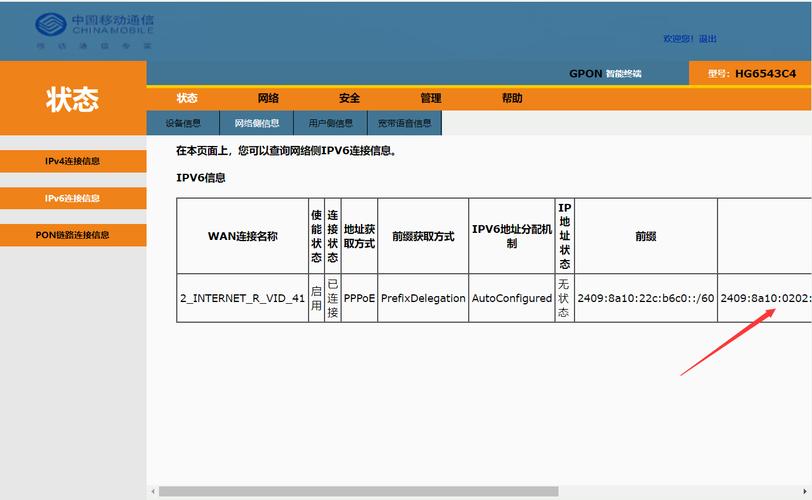Switch to 设备信息 sub-tab
The width and height of the screenshot is (812, 500).
pos(183,123)
